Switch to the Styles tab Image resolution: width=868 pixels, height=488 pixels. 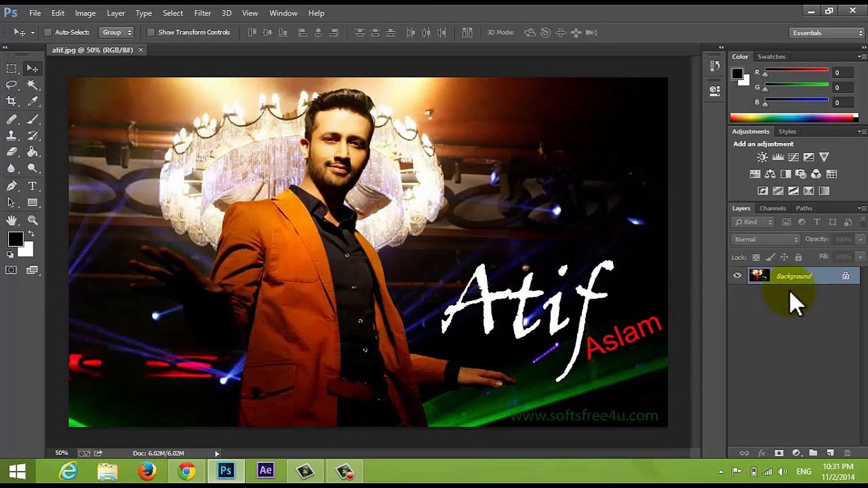(787, 131)
